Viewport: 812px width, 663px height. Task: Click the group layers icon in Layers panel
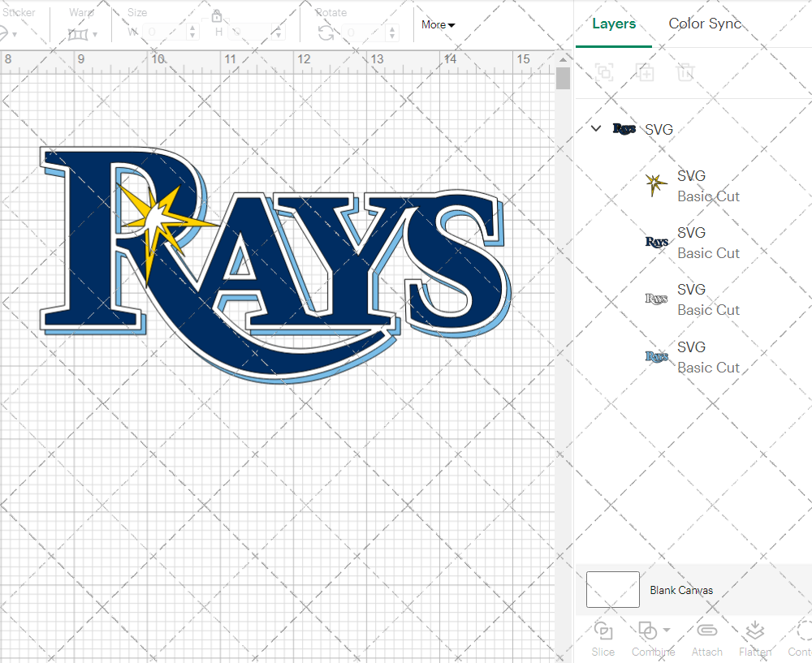tap(603, 72)
